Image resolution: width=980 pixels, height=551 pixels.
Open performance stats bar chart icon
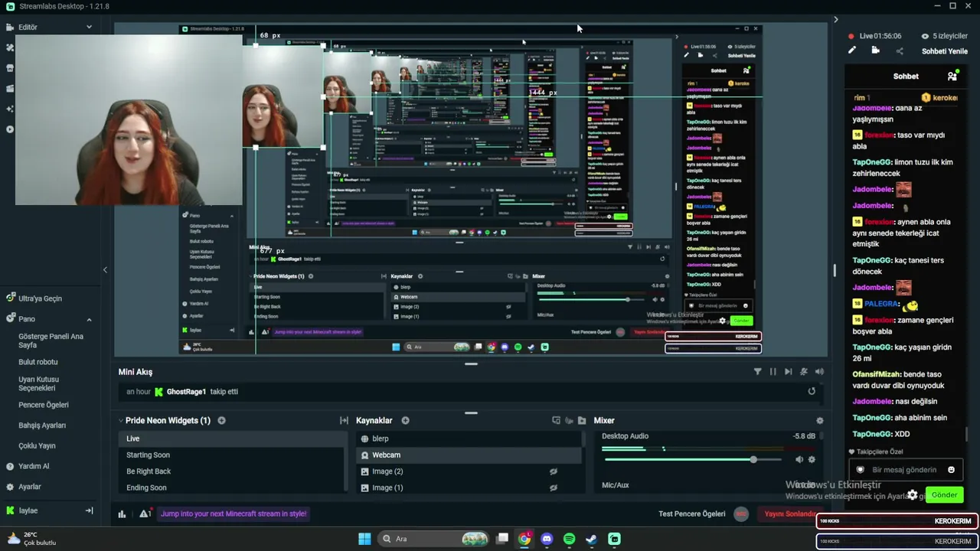pos(122,514)
